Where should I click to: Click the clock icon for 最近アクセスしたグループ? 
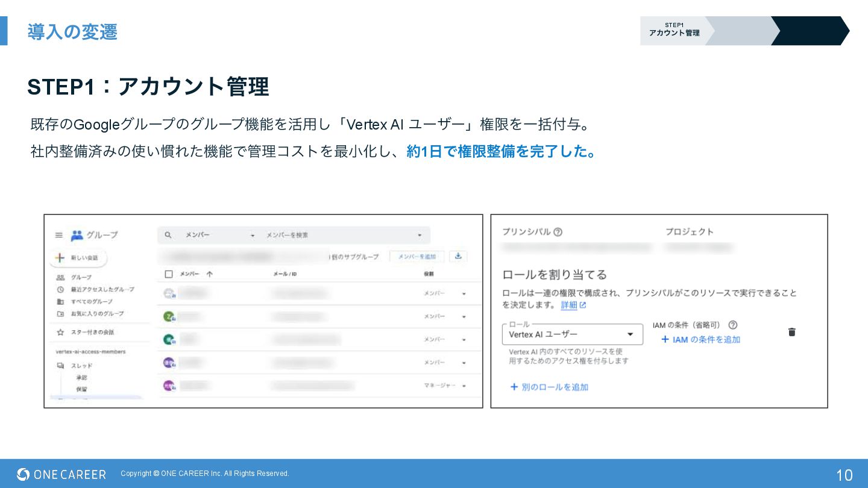click(x=60, y=289)
